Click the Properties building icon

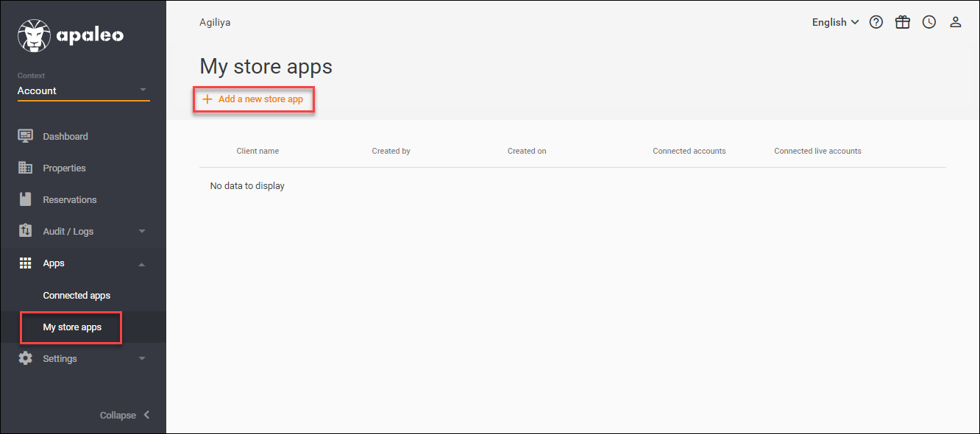click(x=25, y=168)
